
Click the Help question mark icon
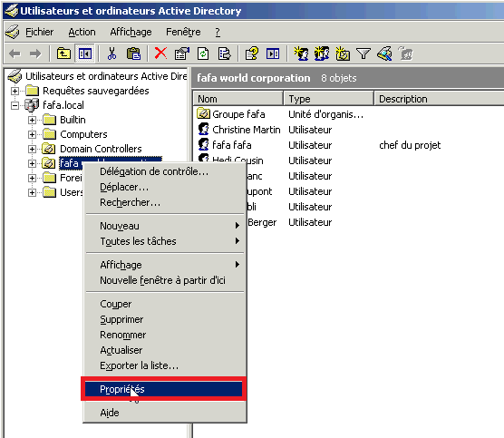tap(252, 54)
